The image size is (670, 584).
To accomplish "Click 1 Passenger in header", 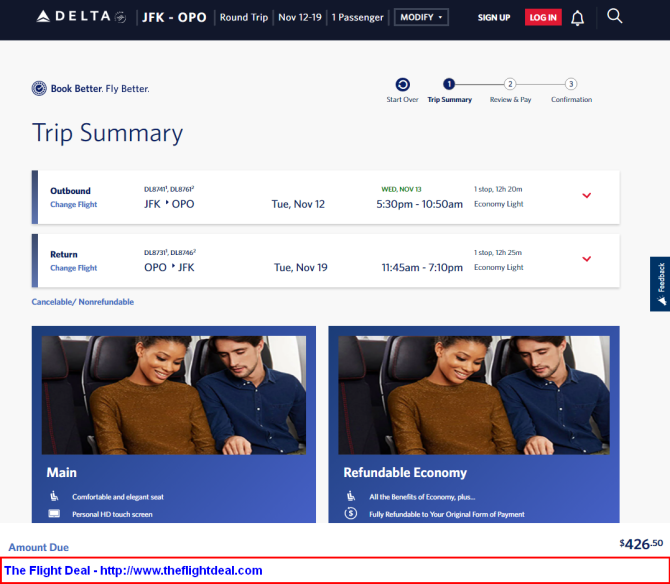I will point(358,18).
